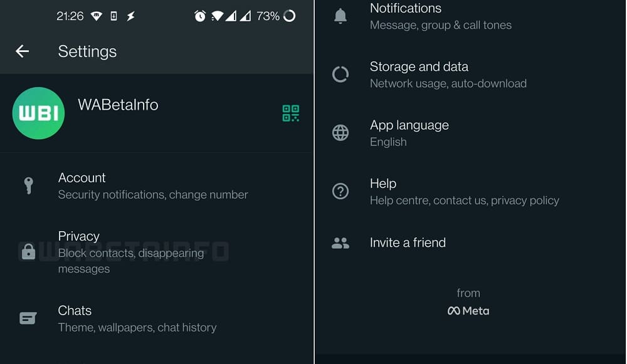Change App language from English

[470, 133]
